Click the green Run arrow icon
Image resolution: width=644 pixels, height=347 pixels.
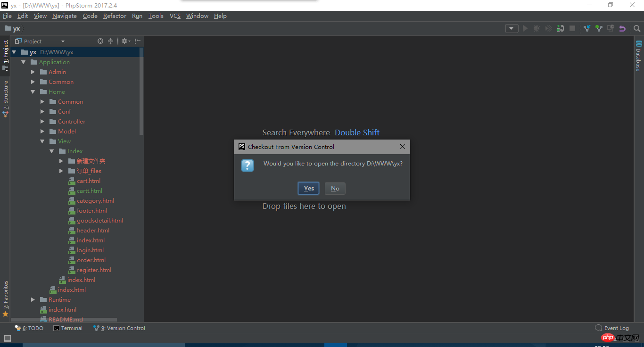click(525, 28)
